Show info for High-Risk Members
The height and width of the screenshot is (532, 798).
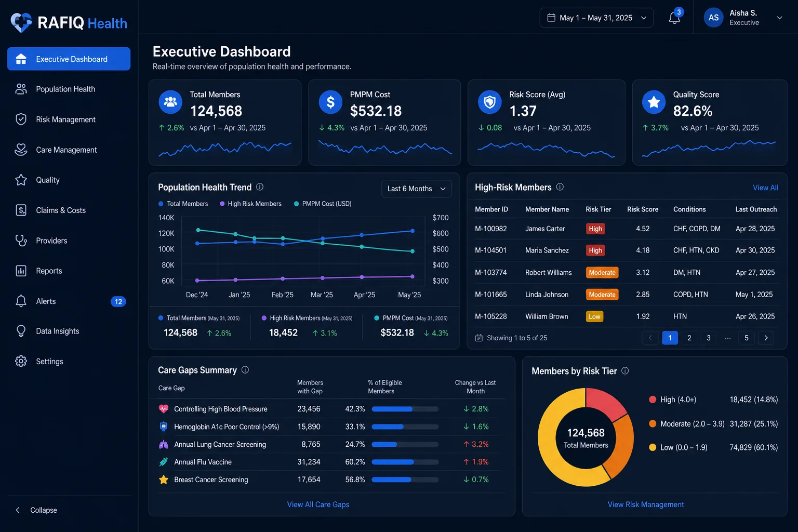click(x=560, y=187)
